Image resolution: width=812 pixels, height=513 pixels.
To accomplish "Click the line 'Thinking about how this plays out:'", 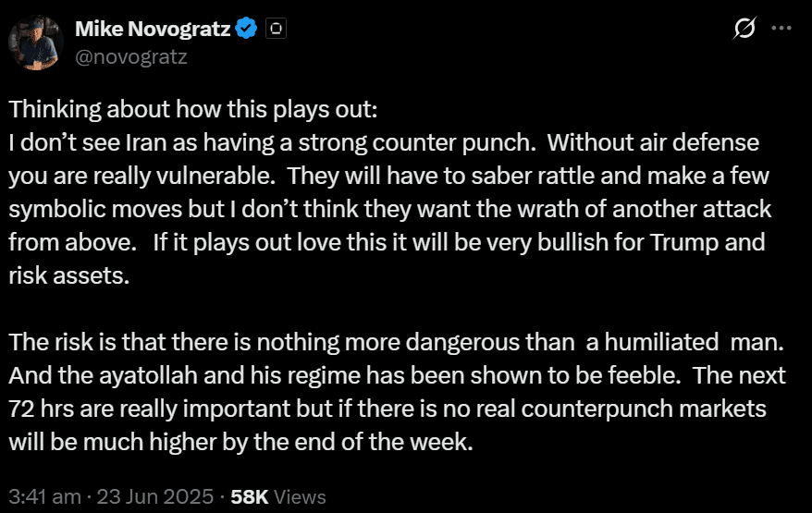I will click(x=193, y=110).
